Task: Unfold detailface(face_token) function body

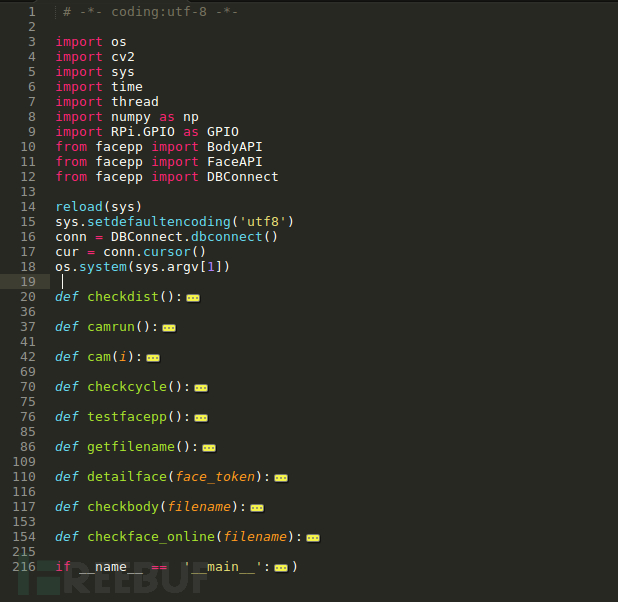Action: [x=281, y=478]
